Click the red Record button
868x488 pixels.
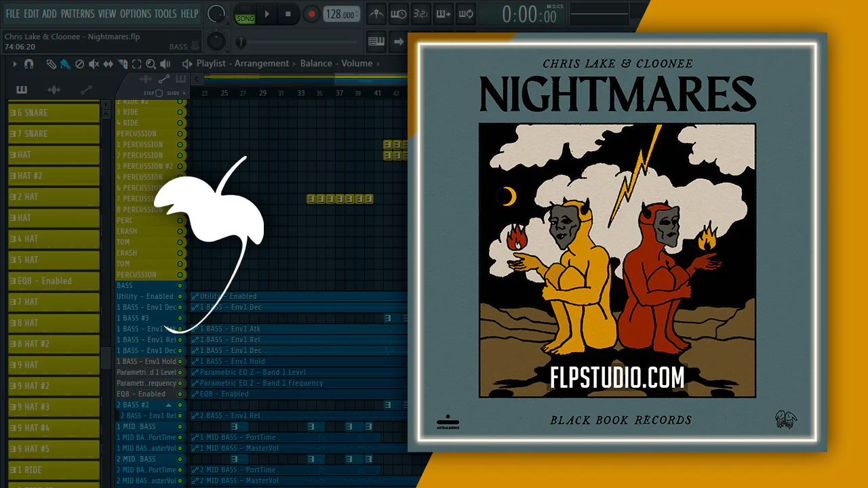(311, 14)
